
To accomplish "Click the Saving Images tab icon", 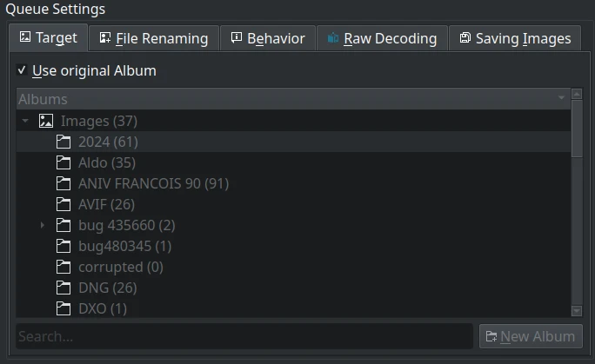I will point(465,38).
